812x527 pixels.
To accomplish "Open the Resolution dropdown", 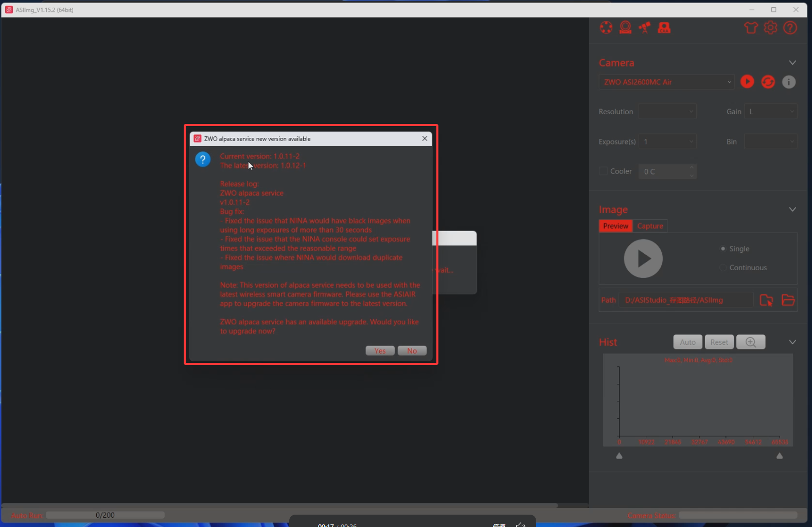I will [x=668, y=112].
